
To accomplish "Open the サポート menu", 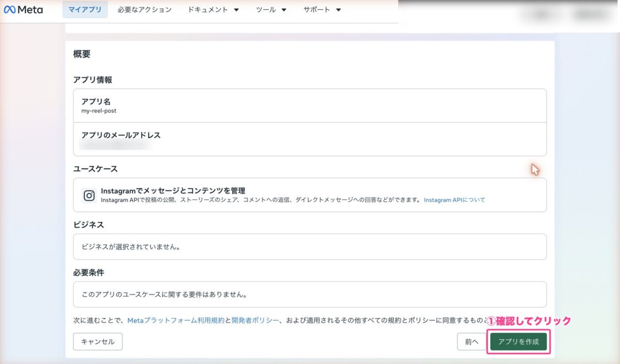I will point(322,10).
